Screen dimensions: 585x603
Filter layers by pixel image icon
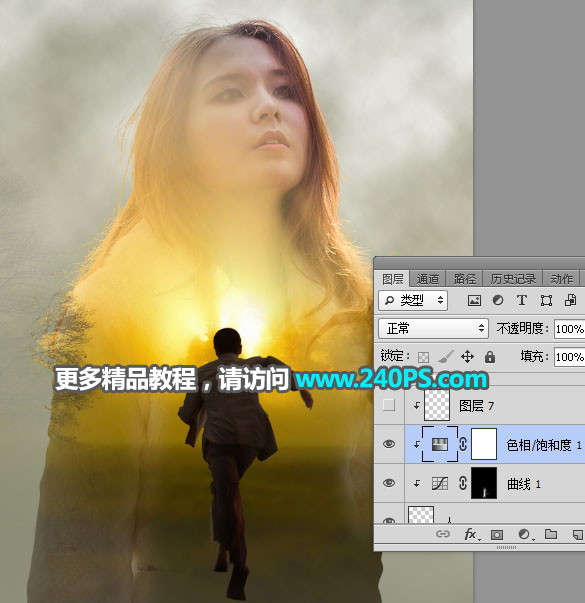(x=474, y=300)
